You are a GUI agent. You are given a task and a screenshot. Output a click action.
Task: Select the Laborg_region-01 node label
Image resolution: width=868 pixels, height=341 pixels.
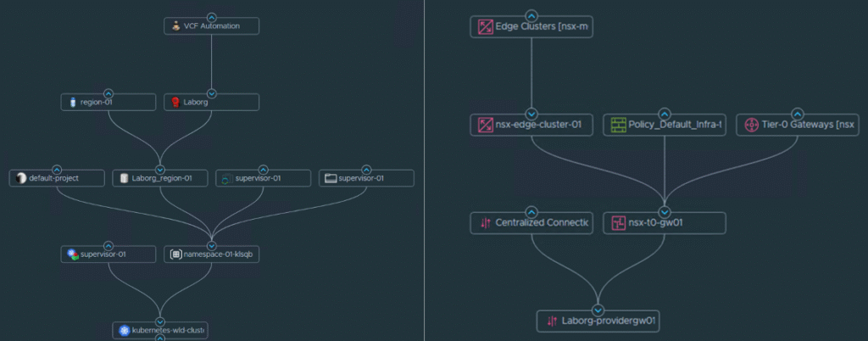[163, 178]
